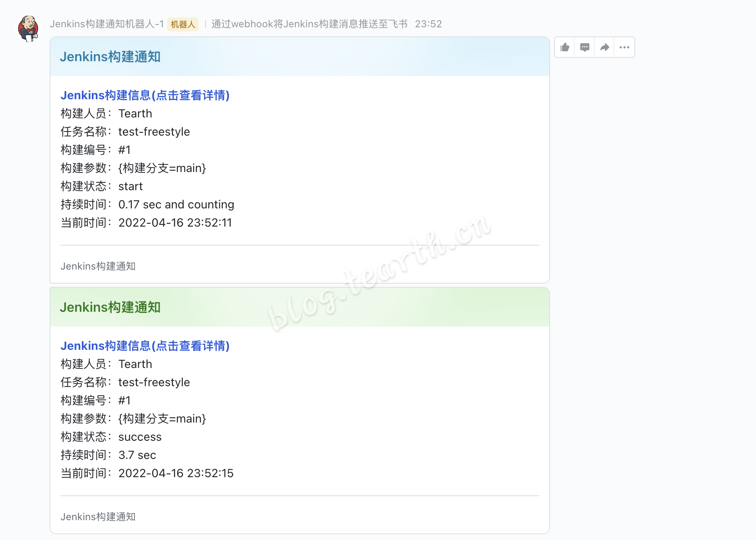Click the green Jenkins构建通知 card header

click(x=300, y=307)
